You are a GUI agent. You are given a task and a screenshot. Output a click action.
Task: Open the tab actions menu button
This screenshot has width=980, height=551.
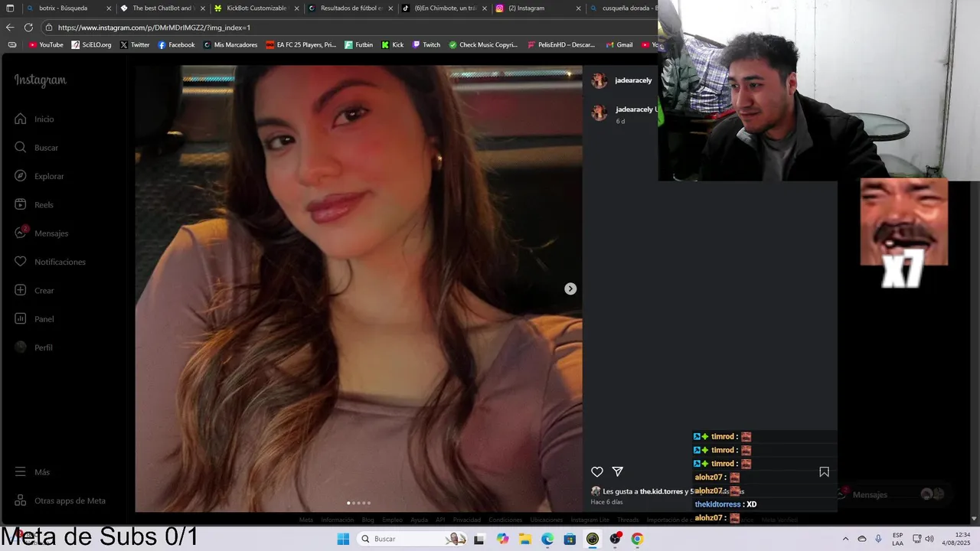pos(10,8)
